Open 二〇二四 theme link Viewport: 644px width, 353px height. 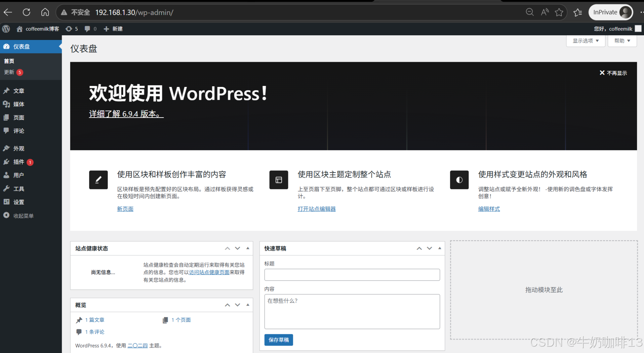(x=138, y=346)
